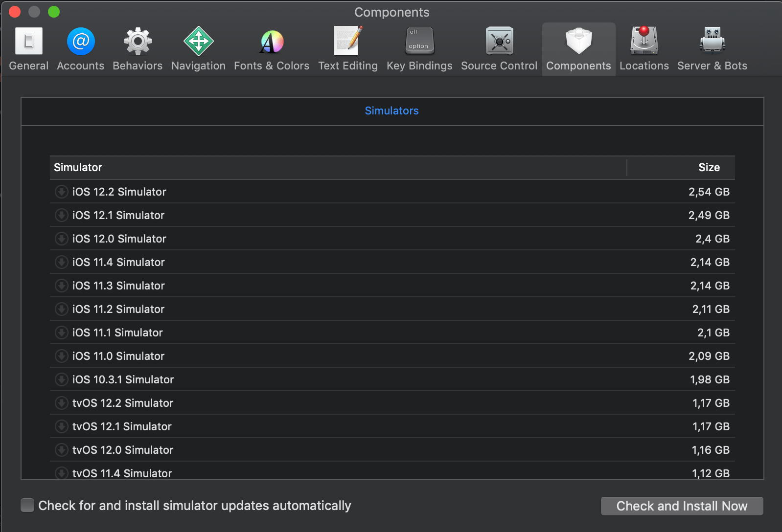Click the 2,11 GB size value
This screenshot has height=532, width=782.
point(711,309)
